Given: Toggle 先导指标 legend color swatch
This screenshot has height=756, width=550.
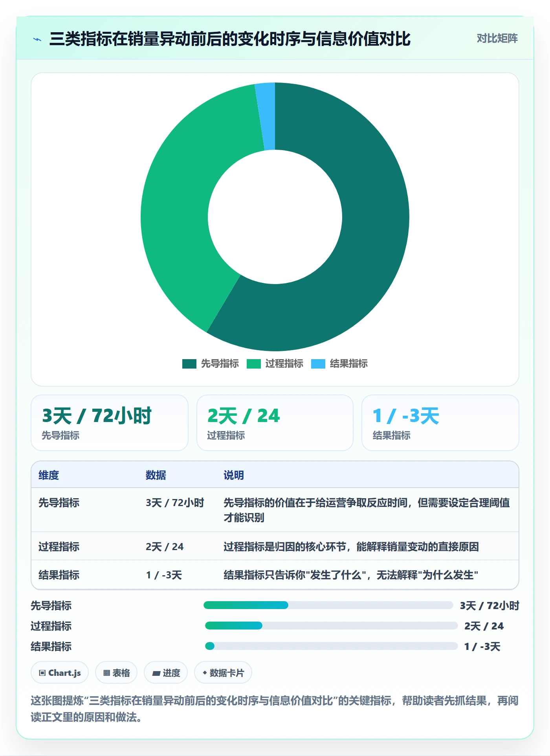Looking at the screenshot, I should click(189, 364).
